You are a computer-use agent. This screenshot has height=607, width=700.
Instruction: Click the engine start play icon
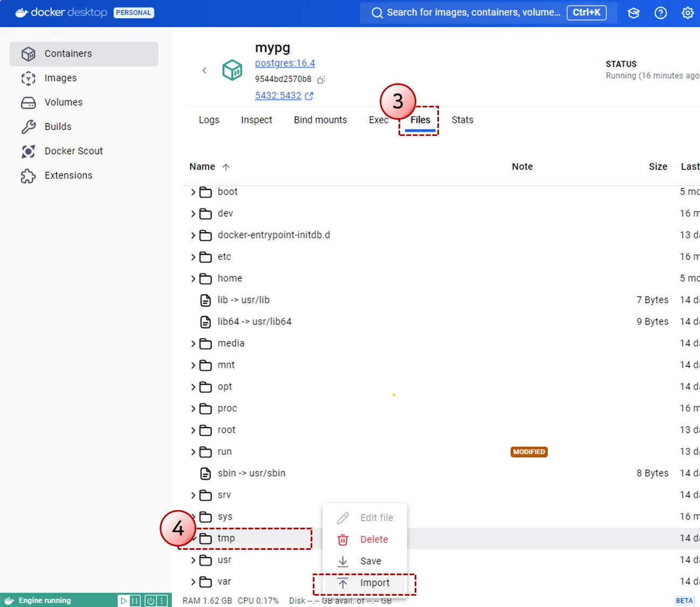(123, 601)
